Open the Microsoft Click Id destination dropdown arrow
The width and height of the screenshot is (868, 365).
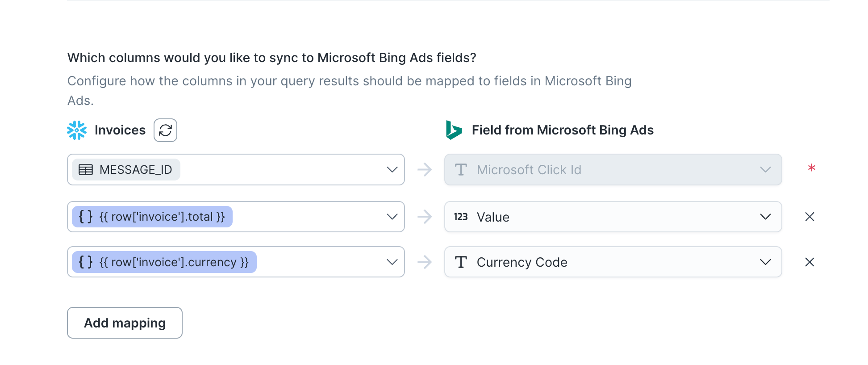[765, 170]
